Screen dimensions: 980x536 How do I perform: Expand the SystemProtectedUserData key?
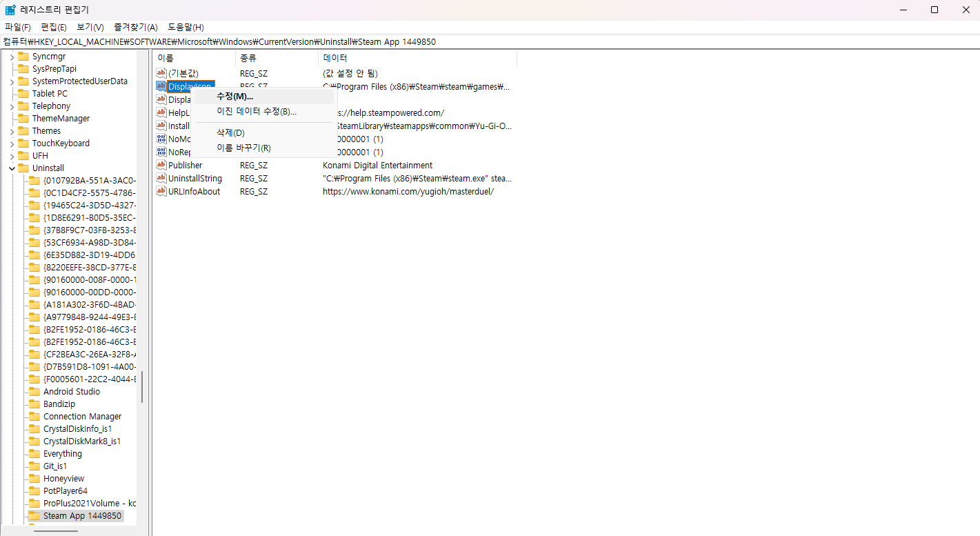[x=12, y=81]
